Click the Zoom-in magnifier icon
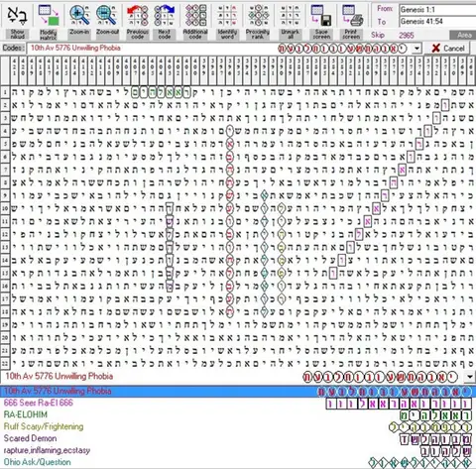Screen dimensions: 476x469 click(x=79, y=15)
